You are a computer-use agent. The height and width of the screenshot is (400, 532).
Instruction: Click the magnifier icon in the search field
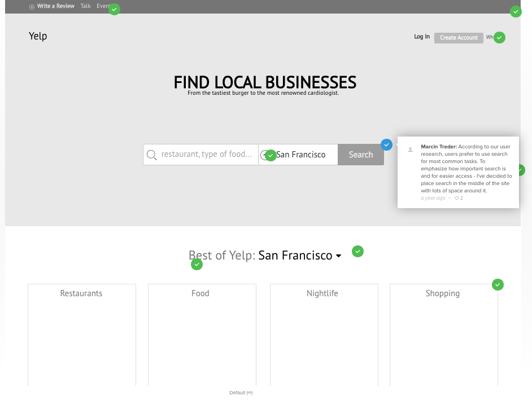151,155
